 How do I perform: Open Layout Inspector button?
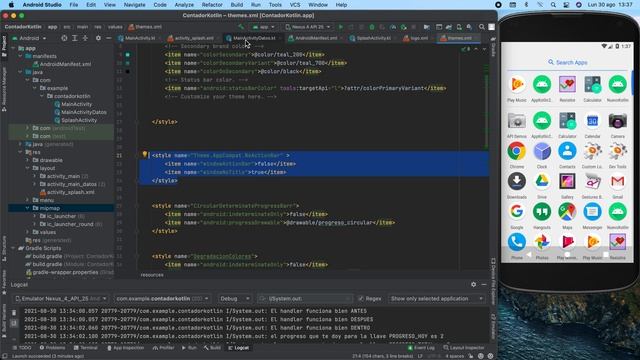pos(464,348)
